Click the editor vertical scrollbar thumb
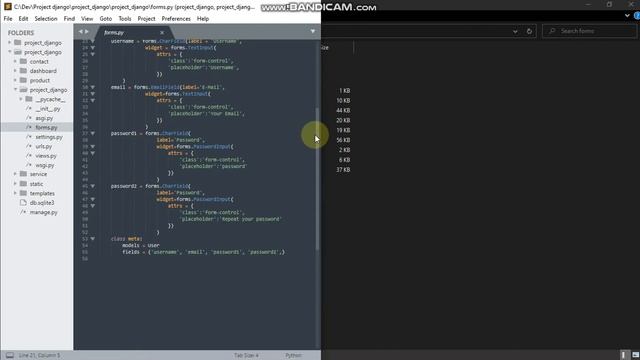 pos(317,179)
